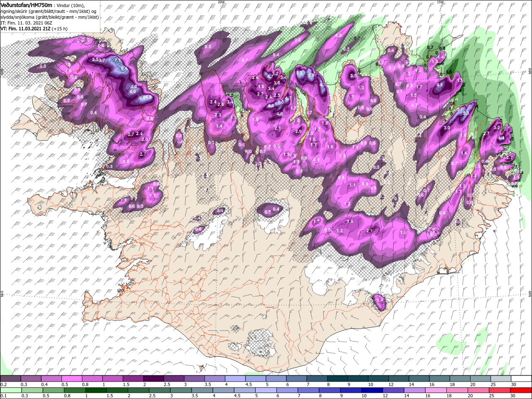Click rain scale lightest green swatch at 0.1
The height and width of the screenshot is (399, 532).
tap(10, 390)
